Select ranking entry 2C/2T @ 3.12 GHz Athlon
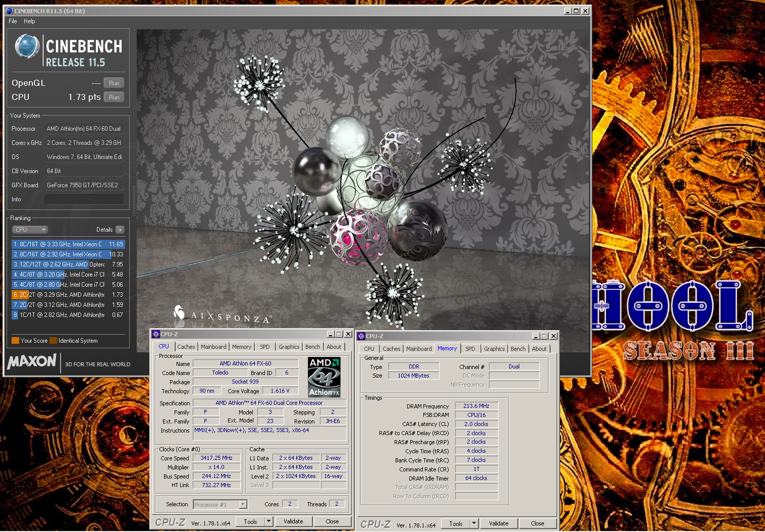The width and height of the screenshot is (765, 532). [x=68, y=305]
